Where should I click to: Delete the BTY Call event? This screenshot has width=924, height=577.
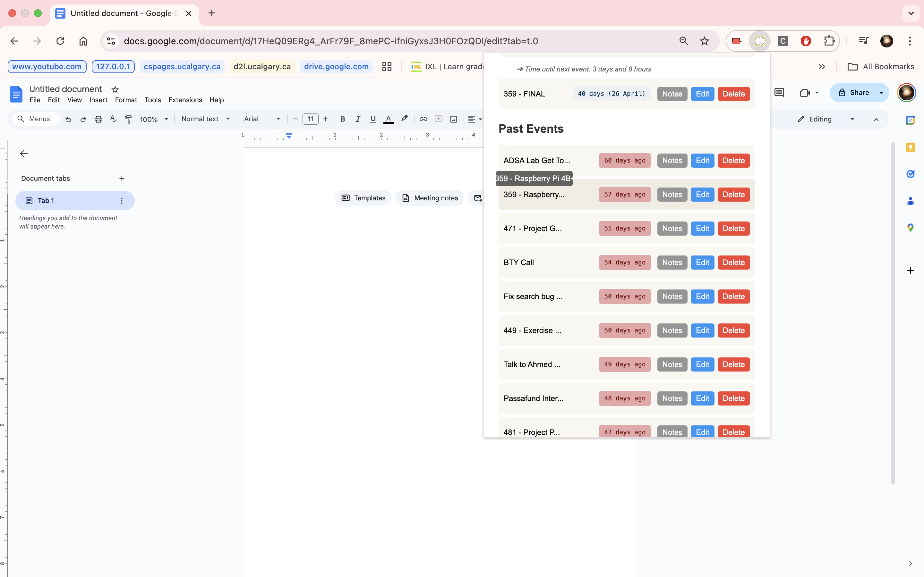pos(733,263)
